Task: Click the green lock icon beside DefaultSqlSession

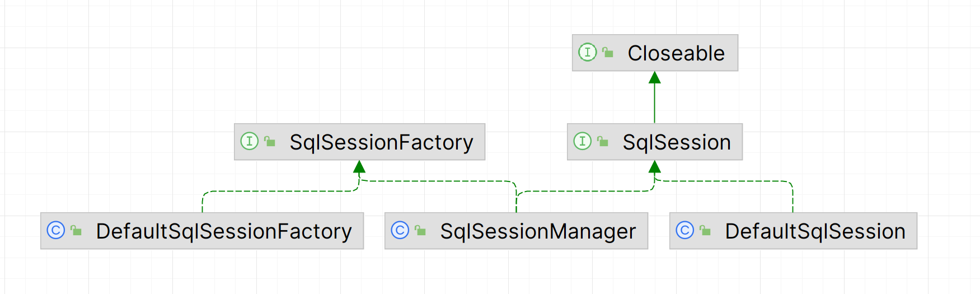Action: pyautogui.click(x=705, y=231)
